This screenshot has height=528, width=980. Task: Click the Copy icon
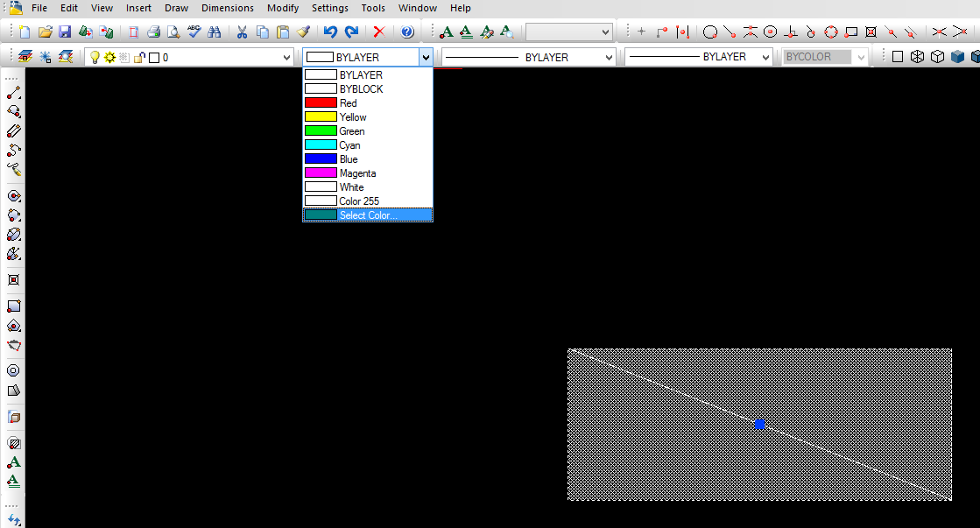[263, 32]
